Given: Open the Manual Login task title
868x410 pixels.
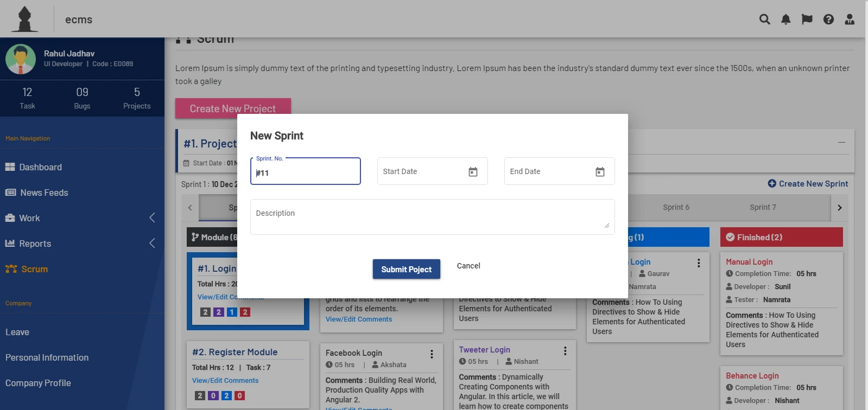Looking at the screenshot, I should pos(749,262).
